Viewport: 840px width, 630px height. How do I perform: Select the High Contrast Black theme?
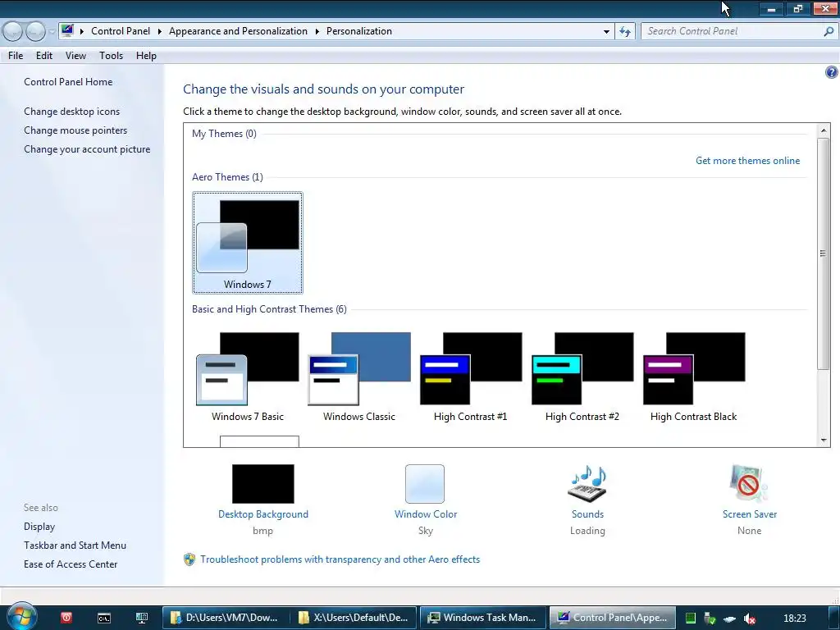pos(694,377)
